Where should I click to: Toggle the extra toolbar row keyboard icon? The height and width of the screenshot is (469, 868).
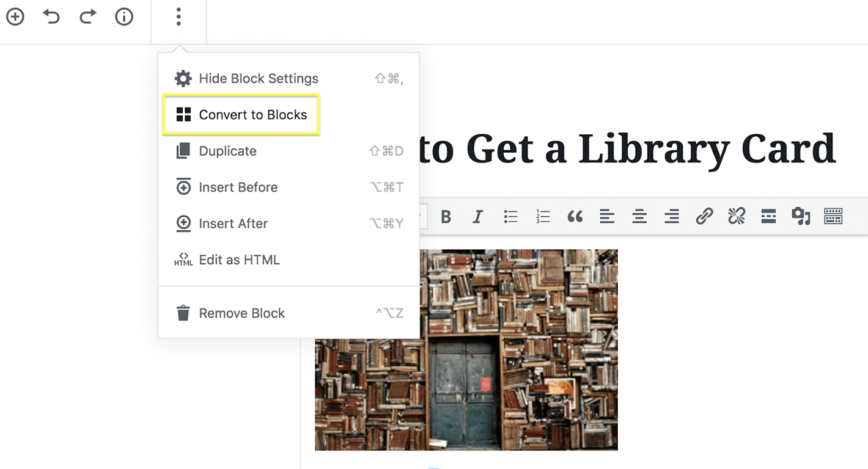pyautogui.click(x=833, y=216)
